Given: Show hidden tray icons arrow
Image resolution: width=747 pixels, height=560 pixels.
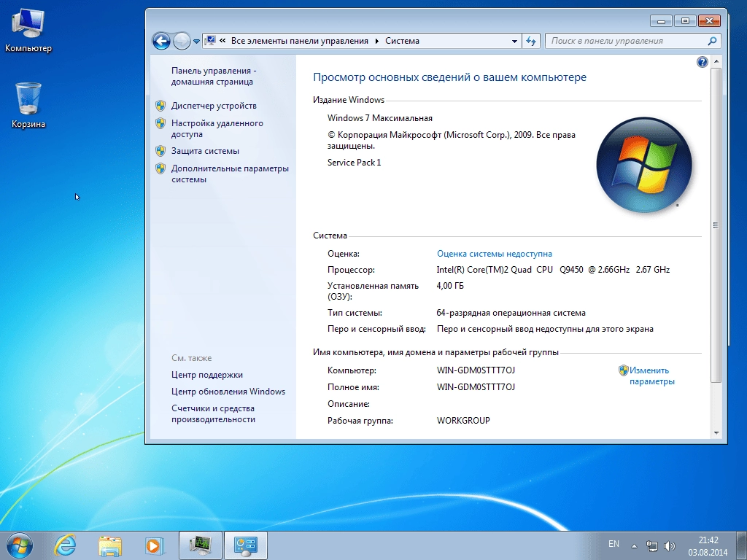Looking at the screenshot, I should [x=634, y=546].
